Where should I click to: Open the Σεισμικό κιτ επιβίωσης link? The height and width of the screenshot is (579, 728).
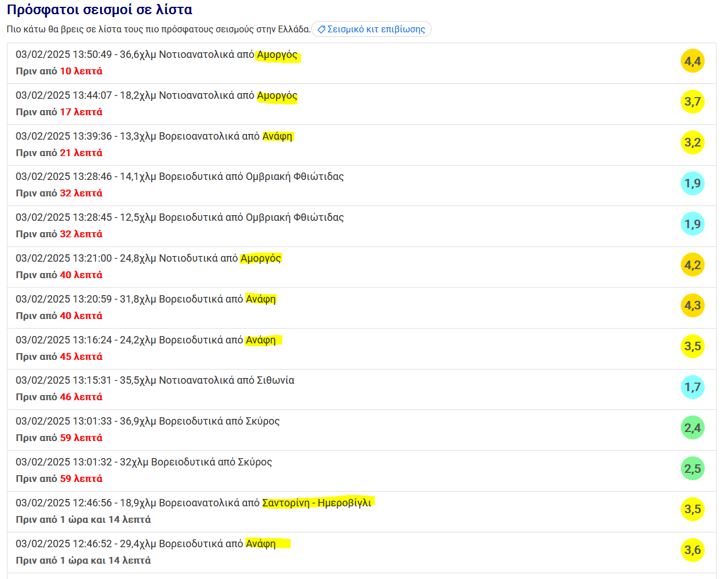coord(371,29)
